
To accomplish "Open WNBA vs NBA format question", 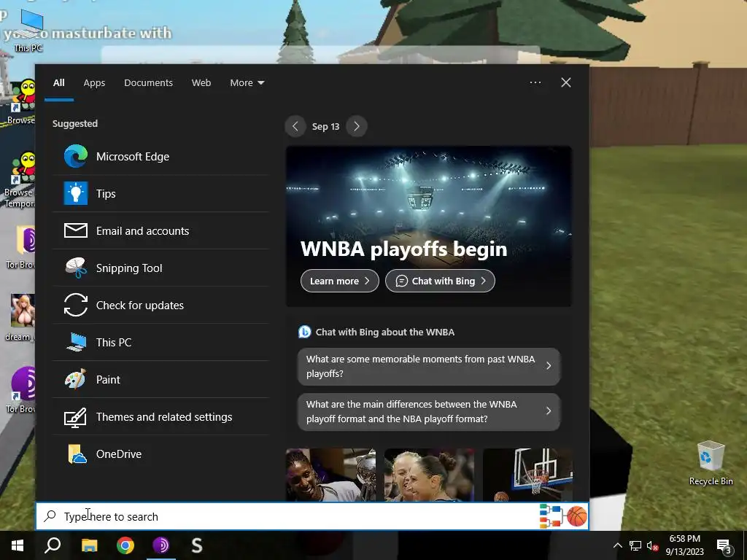I will (429, 411).
